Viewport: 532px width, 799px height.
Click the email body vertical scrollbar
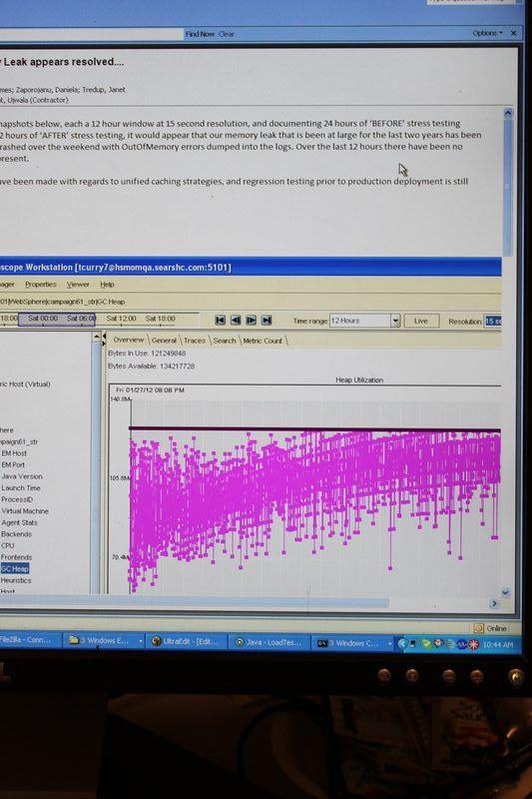coord(508,188)
